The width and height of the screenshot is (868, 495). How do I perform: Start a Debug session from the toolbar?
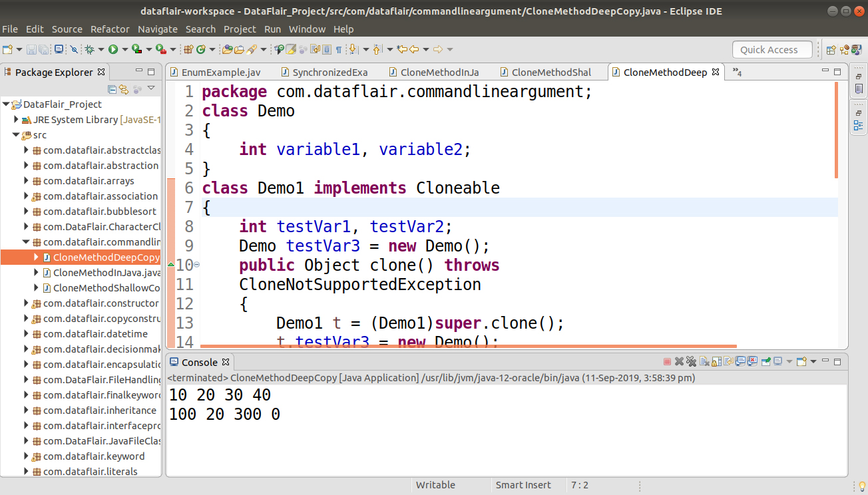(90, 49)
